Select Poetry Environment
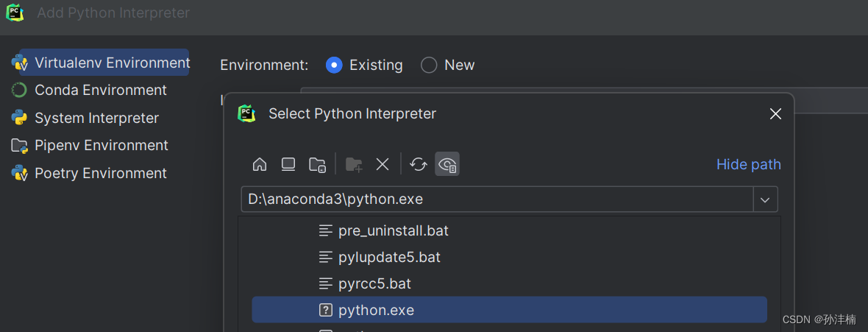Image resolution: width=868 pixels, height=332 pixels. tap(100, 173)
